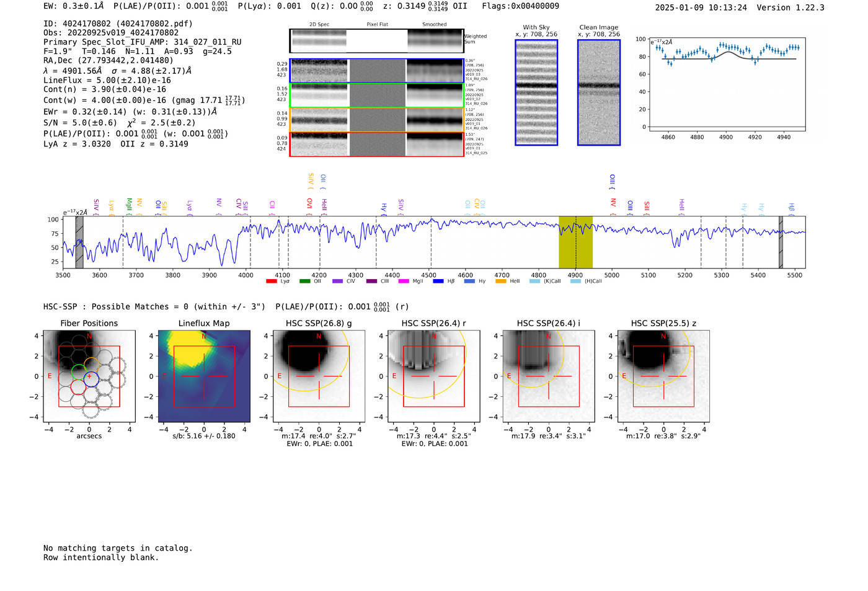
Task: Open the HSC SSP(26.8) g image
Action: pos(319,376)
